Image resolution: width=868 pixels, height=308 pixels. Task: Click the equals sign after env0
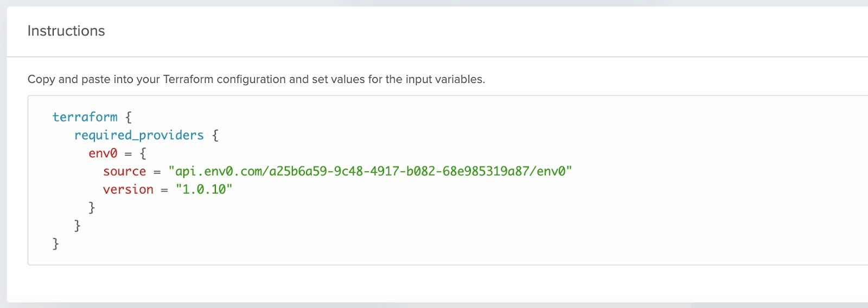pyautogui.click(x=129, y=154)
